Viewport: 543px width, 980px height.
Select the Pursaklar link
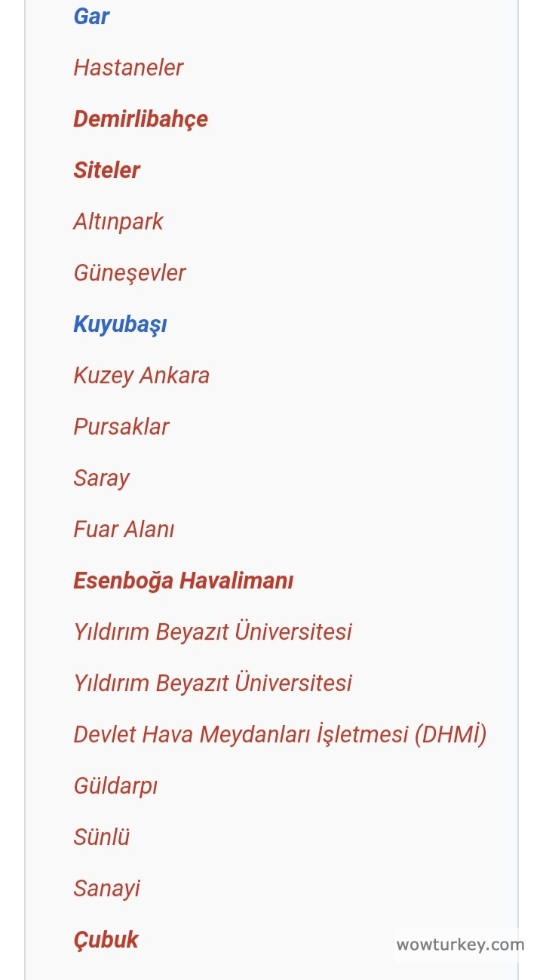click(x=121, y=427)
